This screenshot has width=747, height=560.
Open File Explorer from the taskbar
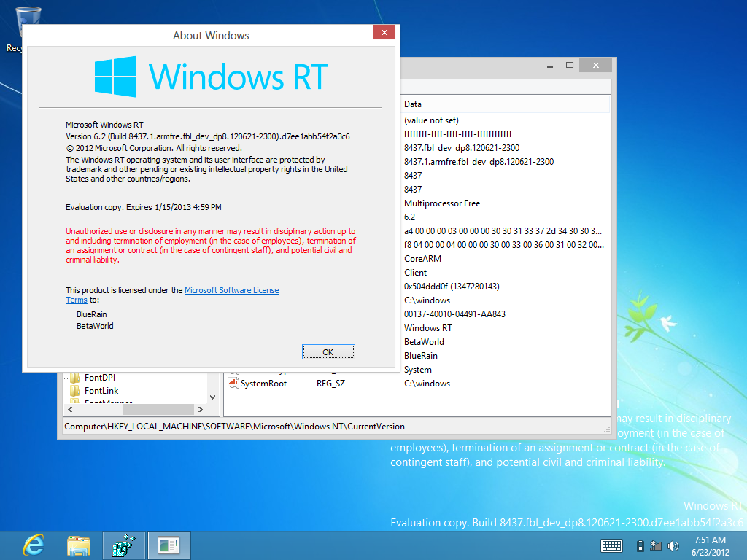coord(79,545)
